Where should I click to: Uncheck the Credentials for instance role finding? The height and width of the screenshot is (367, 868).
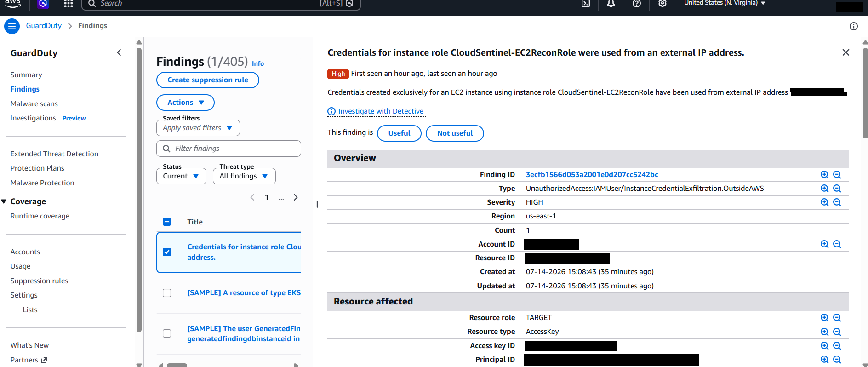(x=167, y=252)
